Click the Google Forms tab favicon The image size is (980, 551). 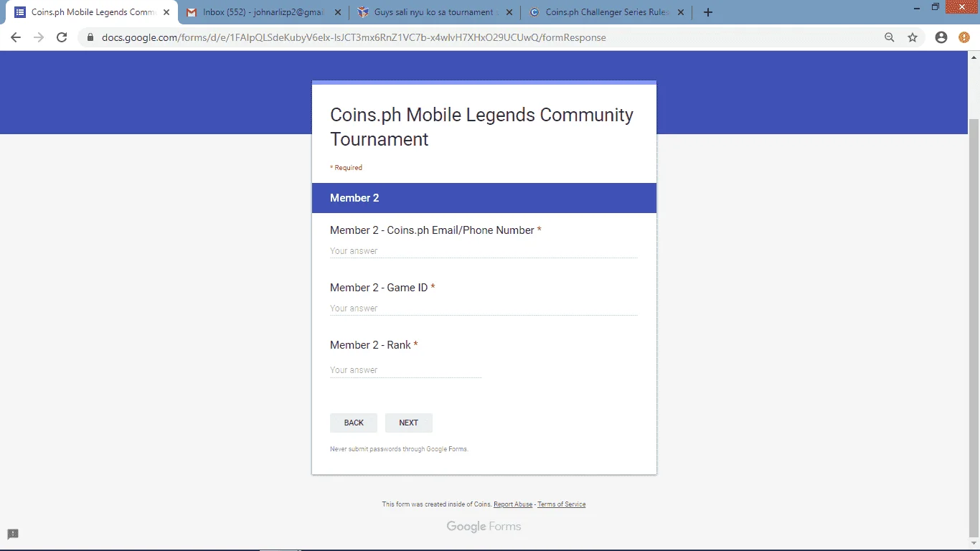20,12
